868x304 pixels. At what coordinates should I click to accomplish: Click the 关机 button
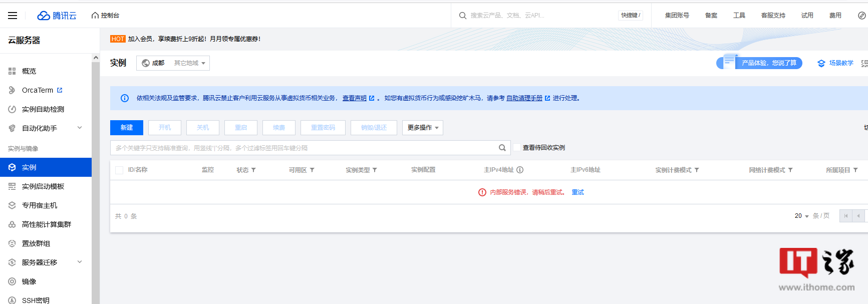tap(203, 128)
